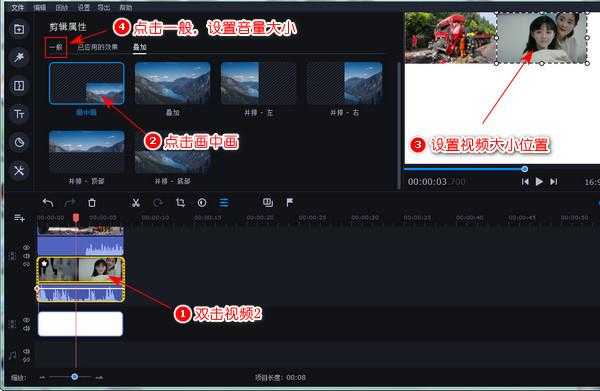Choose the 叠加 overlay mode thumbnail
The width and height of the screenshot is (600, 391).
(173, 84)
